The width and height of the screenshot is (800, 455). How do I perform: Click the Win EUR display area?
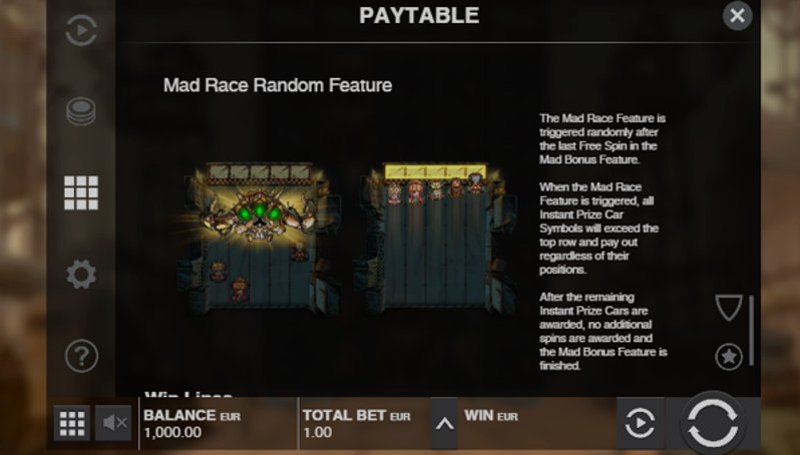click(x=537, y=423)
